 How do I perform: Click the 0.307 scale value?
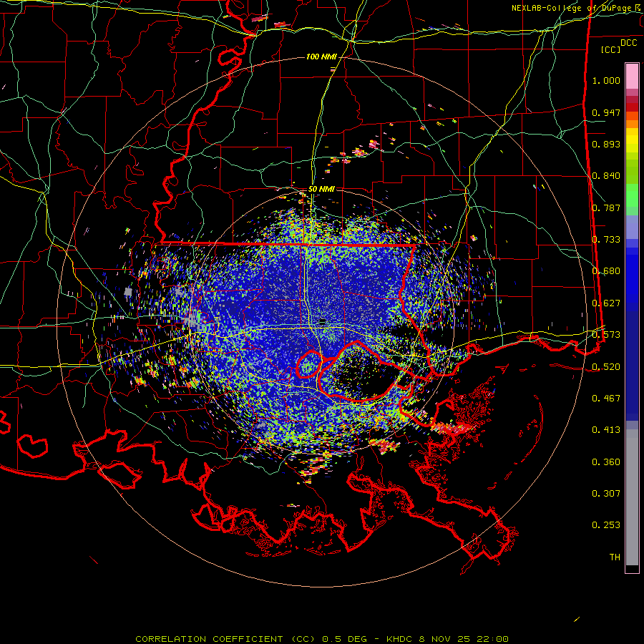click(606, 494)
